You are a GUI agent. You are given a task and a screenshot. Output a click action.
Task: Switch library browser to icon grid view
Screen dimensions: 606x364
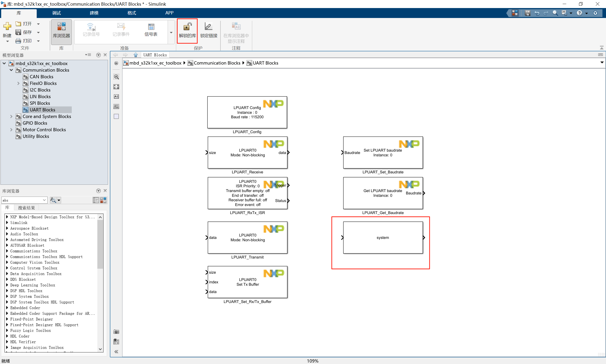tap(103, 200)
